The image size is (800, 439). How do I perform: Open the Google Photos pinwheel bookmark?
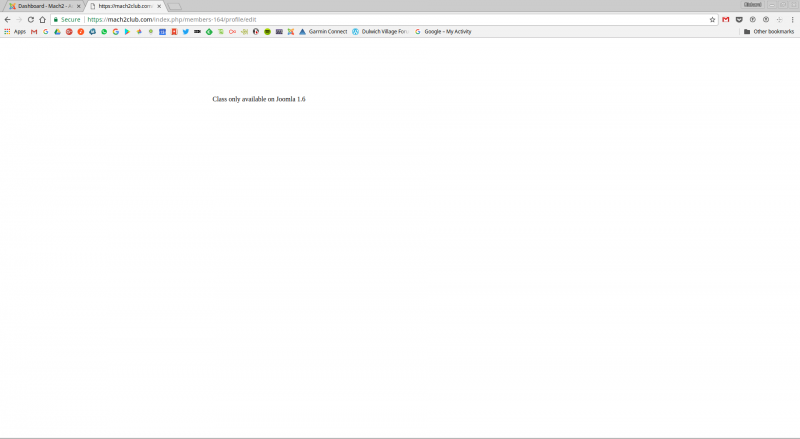[x=139, y=32]
